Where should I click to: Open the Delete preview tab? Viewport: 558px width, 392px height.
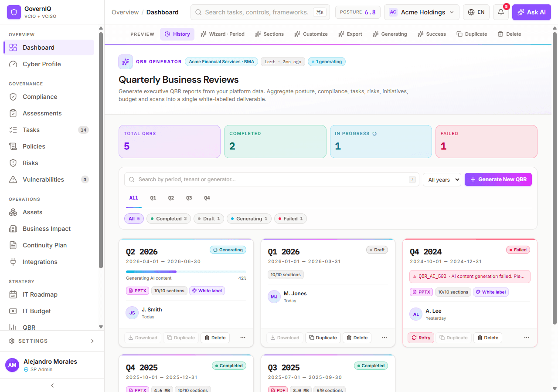coord(509,34)
